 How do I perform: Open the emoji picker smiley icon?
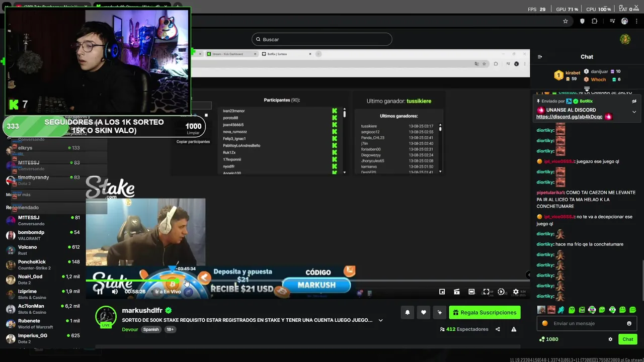pos(629,323)
